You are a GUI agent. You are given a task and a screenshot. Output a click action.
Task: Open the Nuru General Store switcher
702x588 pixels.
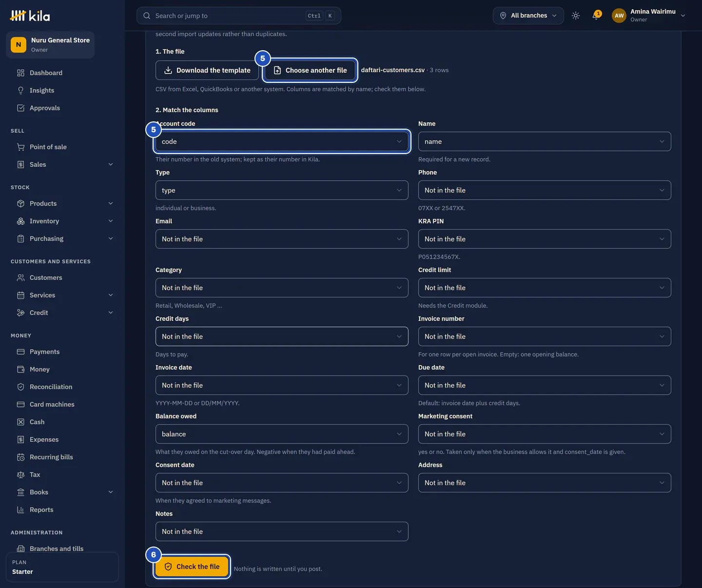50,45
